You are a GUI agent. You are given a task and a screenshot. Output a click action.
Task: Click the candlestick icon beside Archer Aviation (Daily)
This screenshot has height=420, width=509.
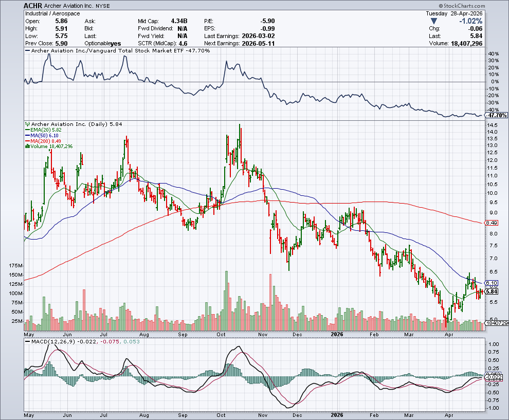28,124
